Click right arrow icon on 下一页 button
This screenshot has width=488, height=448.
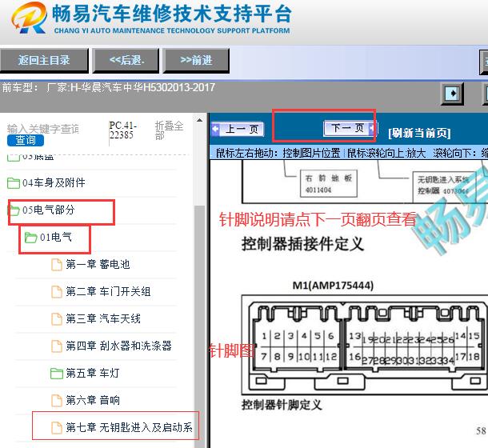[373, 128]
